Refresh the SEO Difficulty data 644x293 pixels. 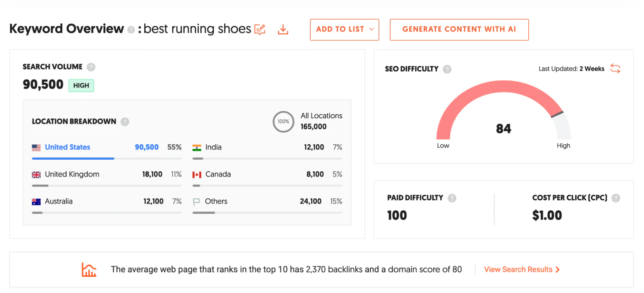pos(615,69)
